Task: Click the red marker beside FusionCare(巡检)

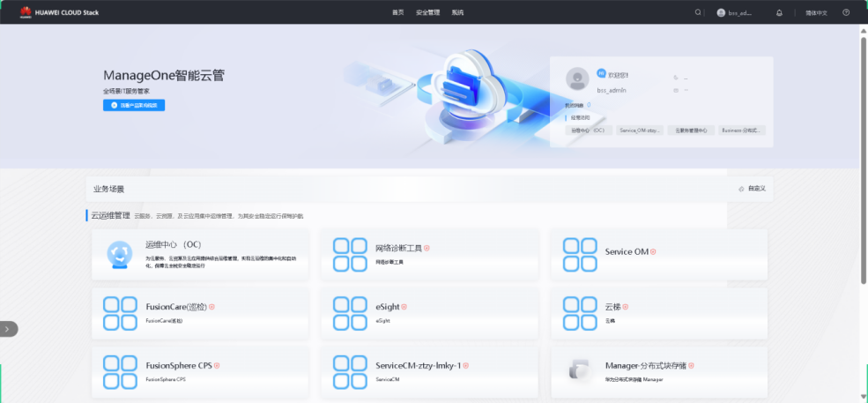Action: coord(212,307)
